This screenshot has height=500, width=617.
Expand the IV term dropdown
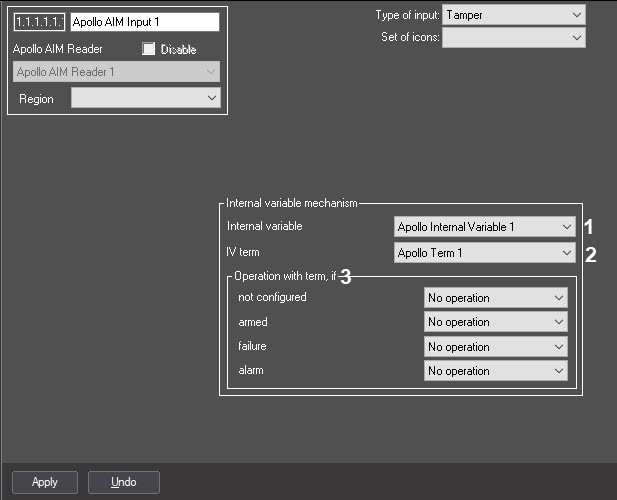tap(485, 253)
